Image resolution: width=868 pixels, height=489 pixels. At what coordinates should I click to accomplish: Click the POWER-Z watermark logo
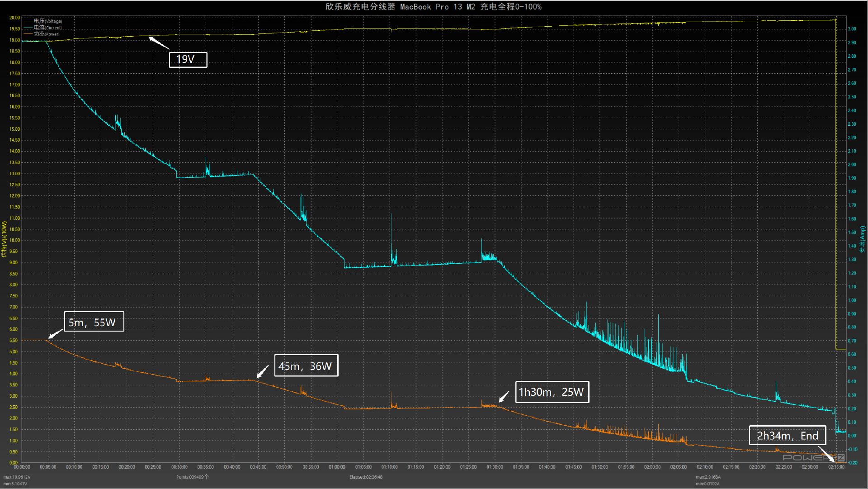(813, 457)
